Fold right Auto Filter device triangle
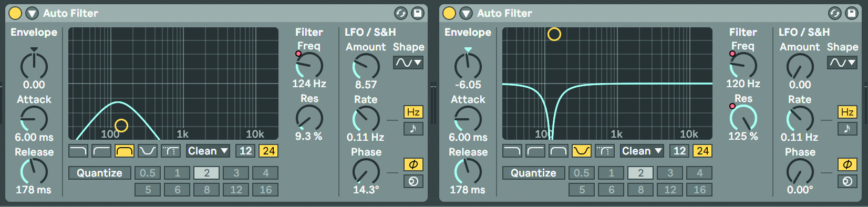Image resolution: width=868 pixels, height=207 pixels. 466,13
